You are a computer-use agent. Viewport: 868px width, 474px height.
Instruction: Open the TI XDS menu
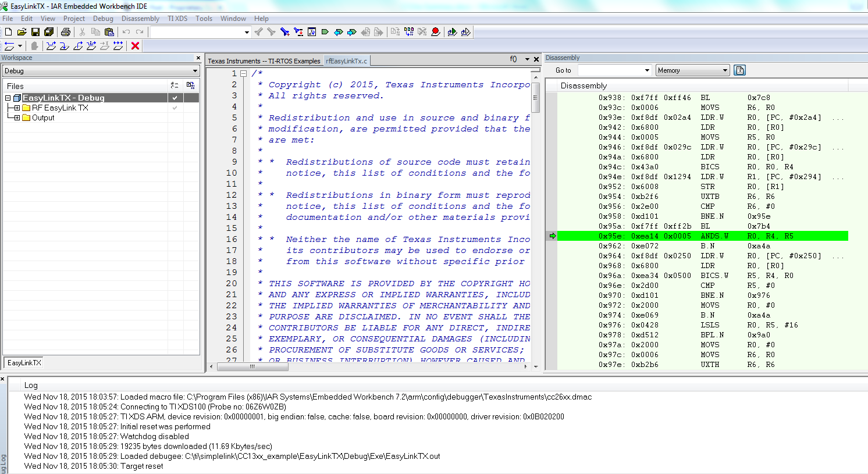tap(177, 18)
